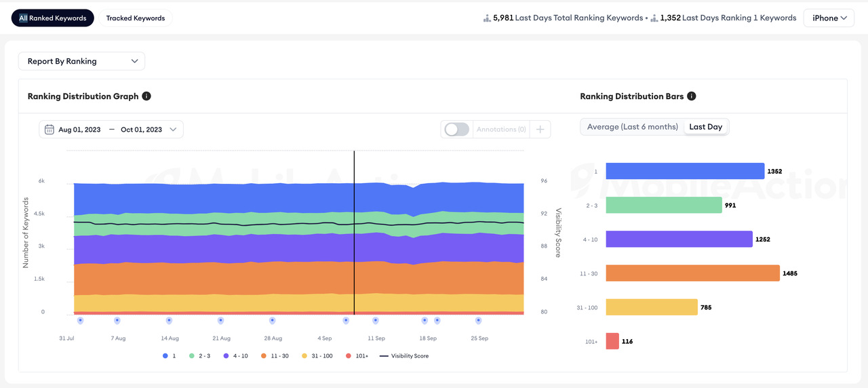Click the orange bar showing 1485
This screenshot has height=388, width=868.
pyautogui.click(x=693, y=273)
